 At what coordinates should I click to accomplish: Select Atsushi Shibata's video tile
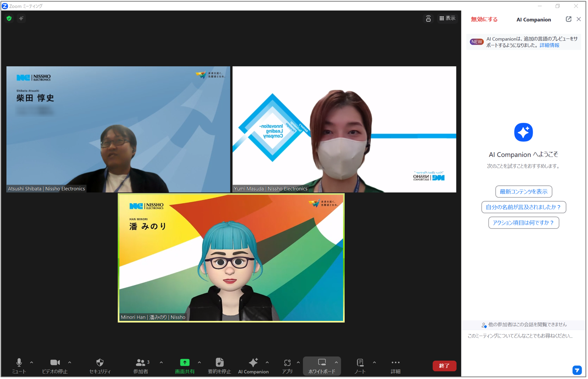tap(118, 129)
